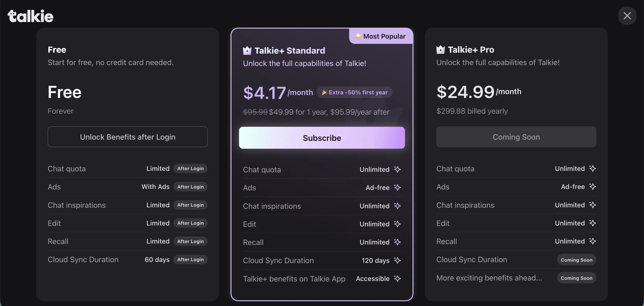Click Chat inspirations label in Free plan
Image resolution: width=644 pixels, height=306 pixels.
[x=76, y=205]
